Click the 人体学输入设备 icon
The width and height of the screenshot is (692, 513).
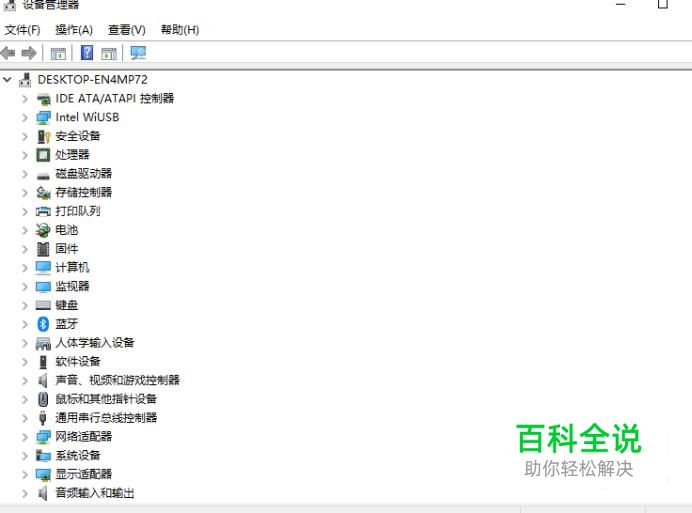[x=43, y=343]
